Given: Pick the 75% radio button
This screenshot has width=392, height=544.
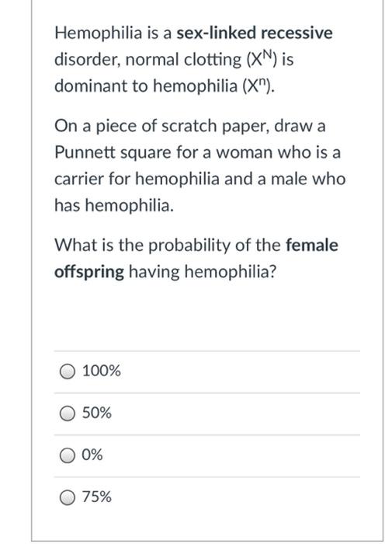Looking at the screenshot, I should pos(68,497).
